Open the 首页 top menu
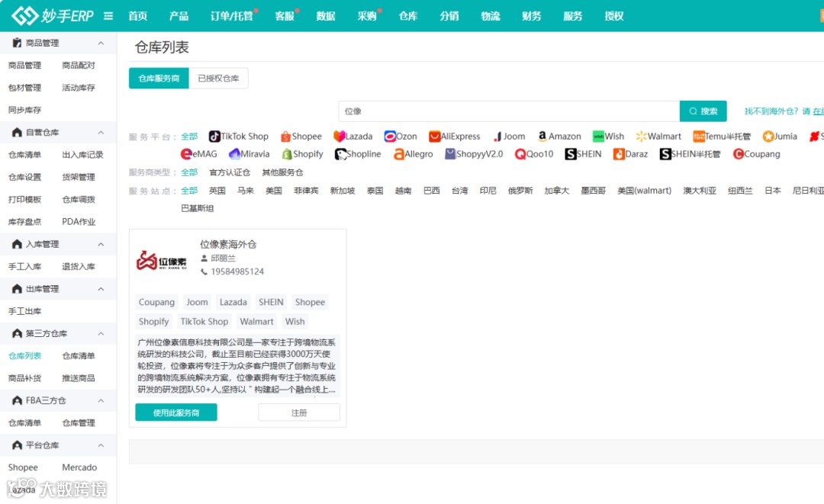 (137, 16)
